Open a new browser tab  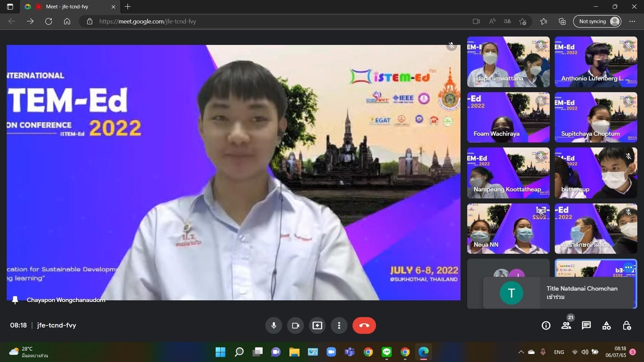(x=127, y=6)
